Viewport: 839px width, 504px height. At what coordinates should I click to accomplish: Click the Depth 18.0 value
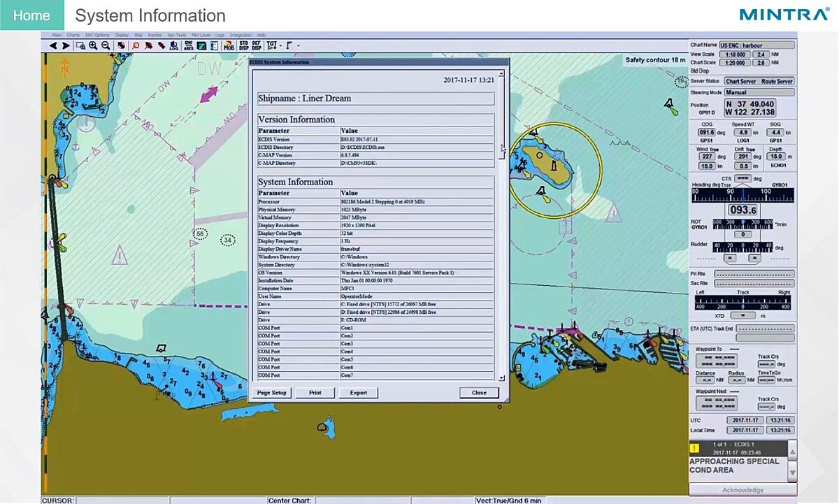click(777, 157)
